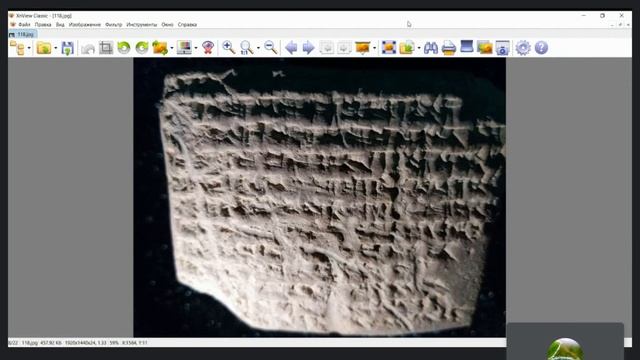This screenshot has height=360, width=640.
Task: Go to next image with right arrow
Action: tap(309, 48)
